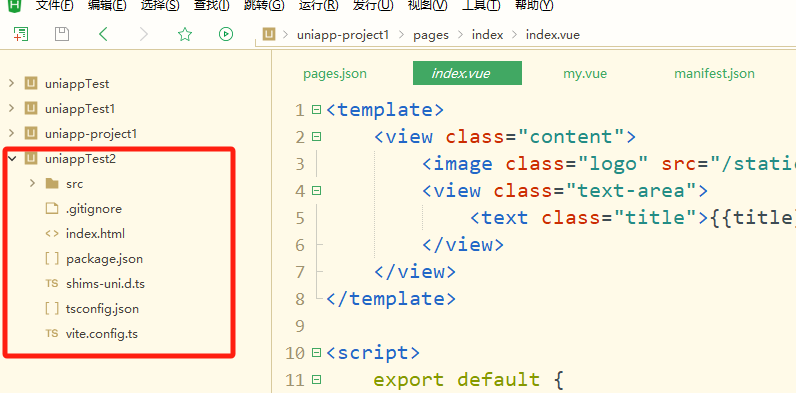
Task: Open index.html in the project tree
Action: (95, 234)
